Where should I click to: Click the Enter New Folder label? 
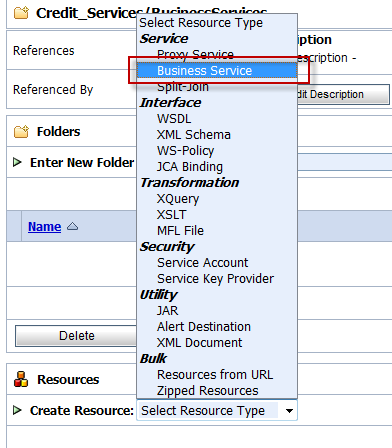click(82, 162)
